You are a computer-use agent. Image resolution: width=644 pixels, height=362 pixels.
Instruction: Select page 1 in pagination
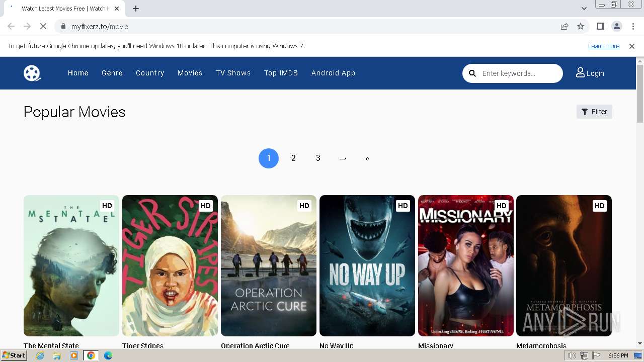point(269,158)
